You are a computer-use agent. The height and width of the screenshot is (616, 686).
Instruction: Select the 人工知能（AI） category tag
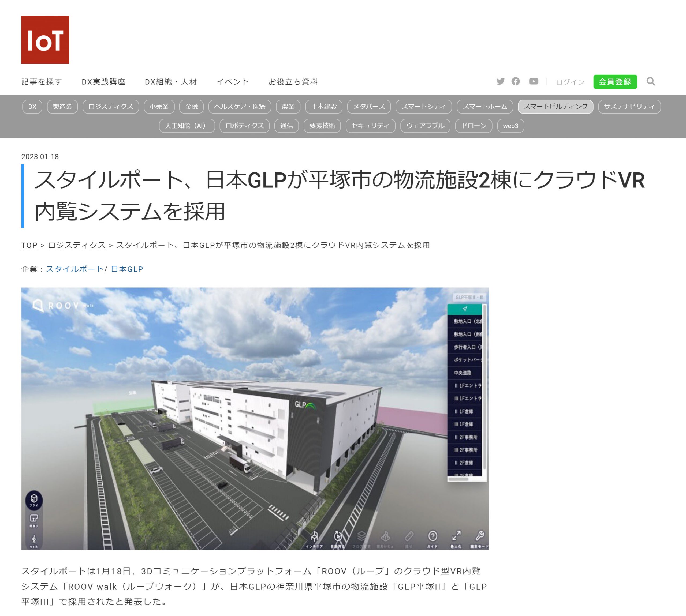point(187,126)
